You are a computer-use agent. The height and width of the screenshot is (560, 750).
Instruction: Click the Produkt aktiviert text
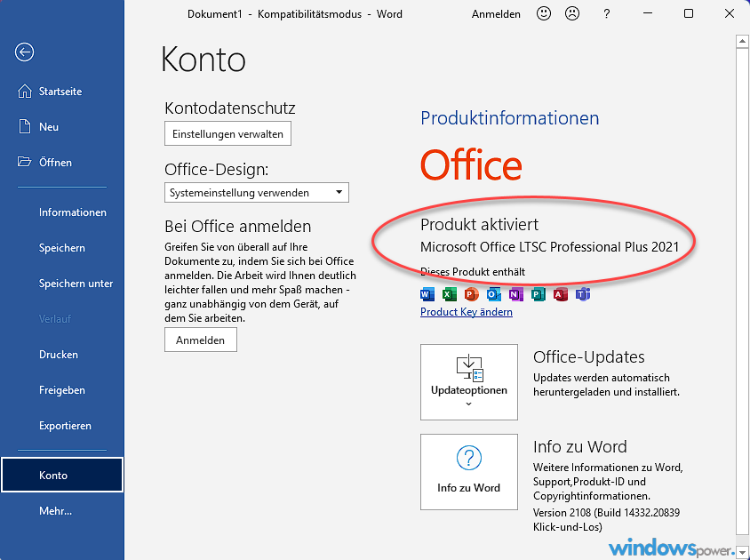click(x=479, y=225)
